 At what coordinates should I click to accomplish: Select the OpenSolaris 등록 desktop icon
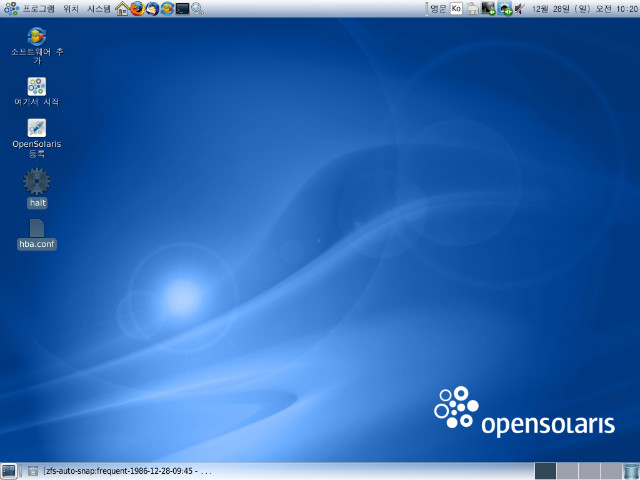pos(37,138)
